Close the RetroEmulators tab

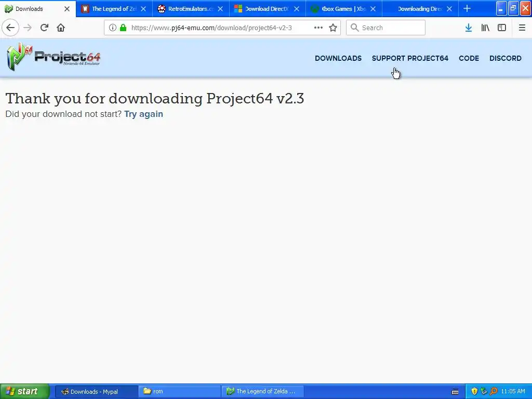tap(220, 9)
